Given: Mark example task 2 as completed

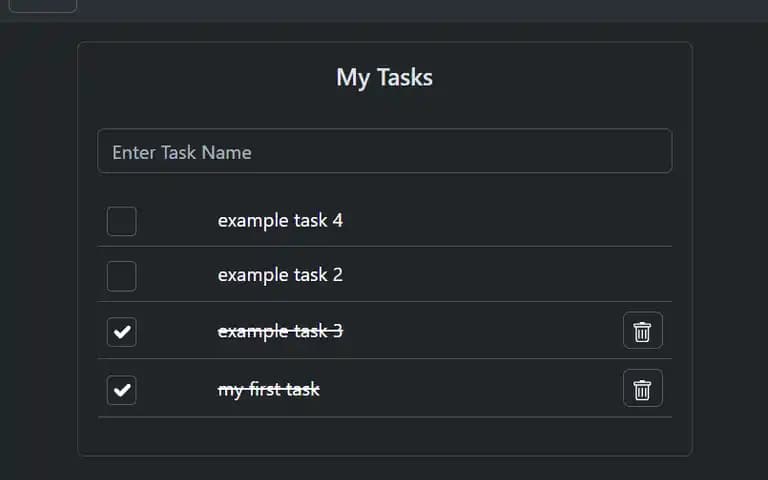Looking at the screenshot, I should (121, 276).
